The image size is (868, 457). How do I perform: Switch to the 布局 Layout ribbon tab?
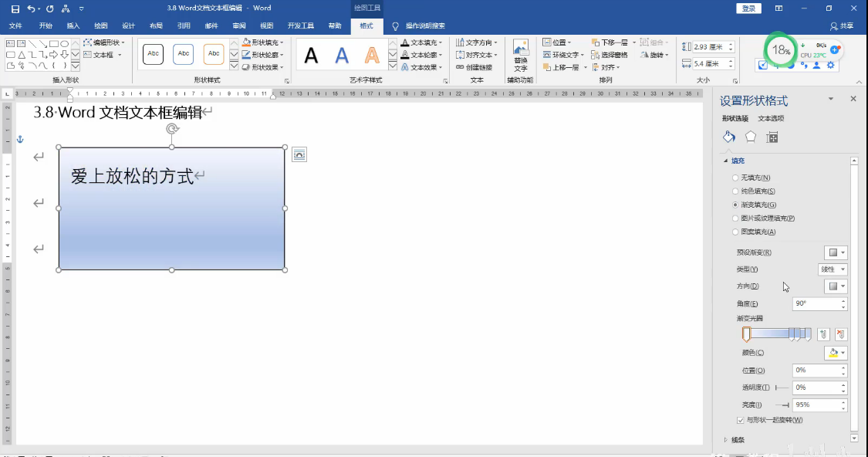pyautogui.click(x=156, y=26)
